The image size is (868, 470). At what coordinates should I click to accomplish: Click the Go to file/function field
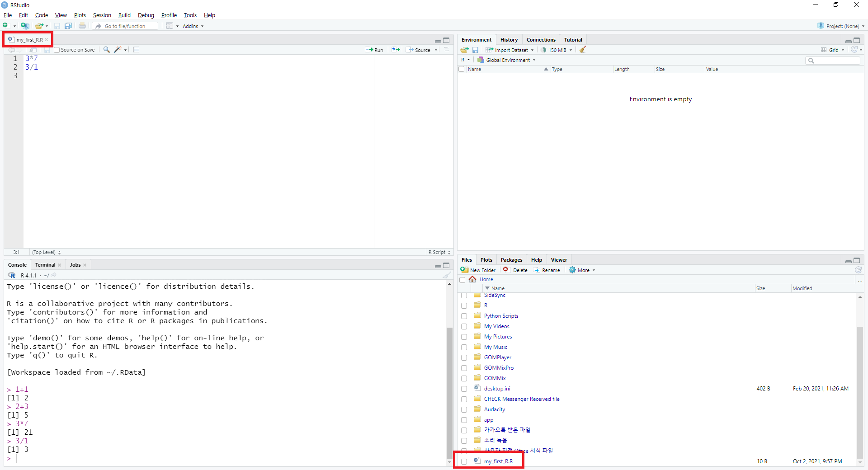(126, 26)
